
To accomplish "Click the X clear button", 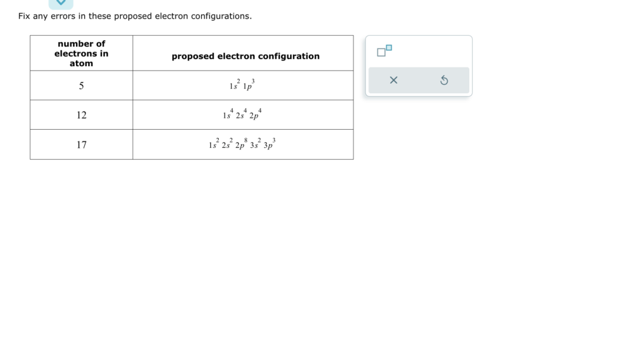I will 394,80.
